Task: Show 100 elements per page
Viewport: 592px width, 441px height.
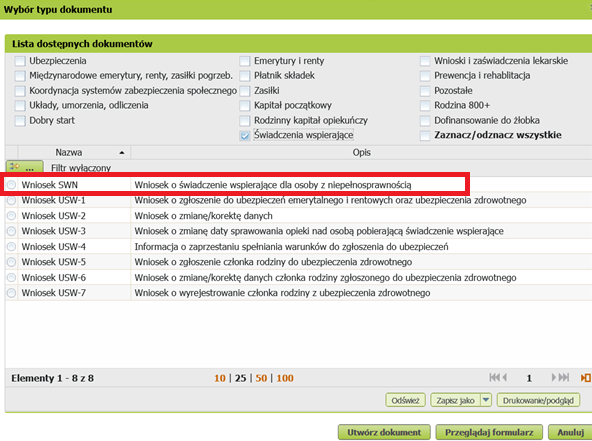Action: (285, 378)
